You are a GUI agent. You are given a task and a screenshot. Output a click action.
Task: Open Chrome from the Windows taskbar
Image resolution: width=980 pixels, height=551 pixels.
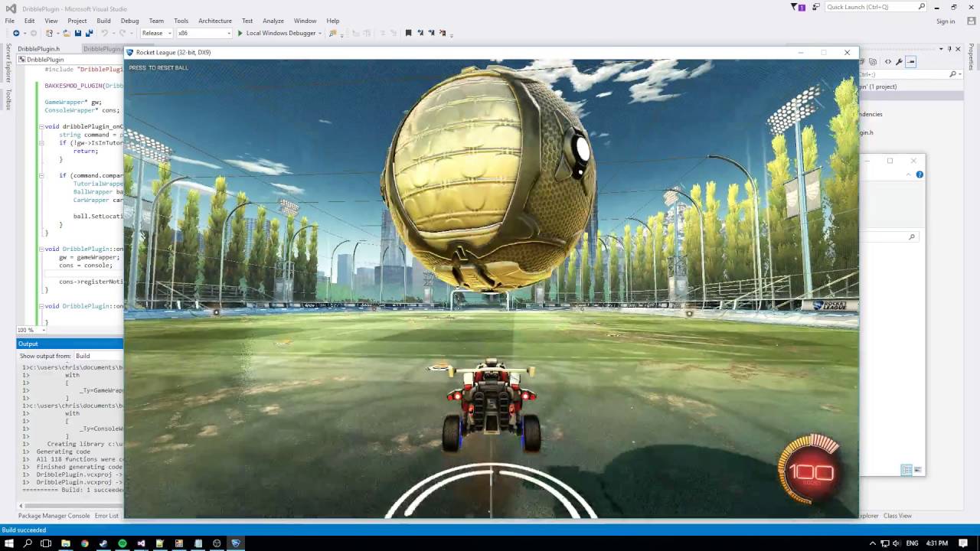point(84,543)
